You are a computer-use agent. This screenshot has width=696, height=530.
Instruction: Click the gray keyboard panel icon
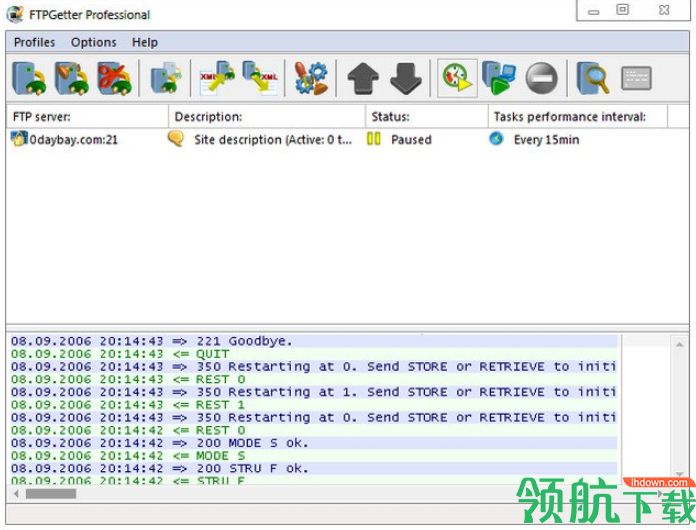click(x=636, y=79)
